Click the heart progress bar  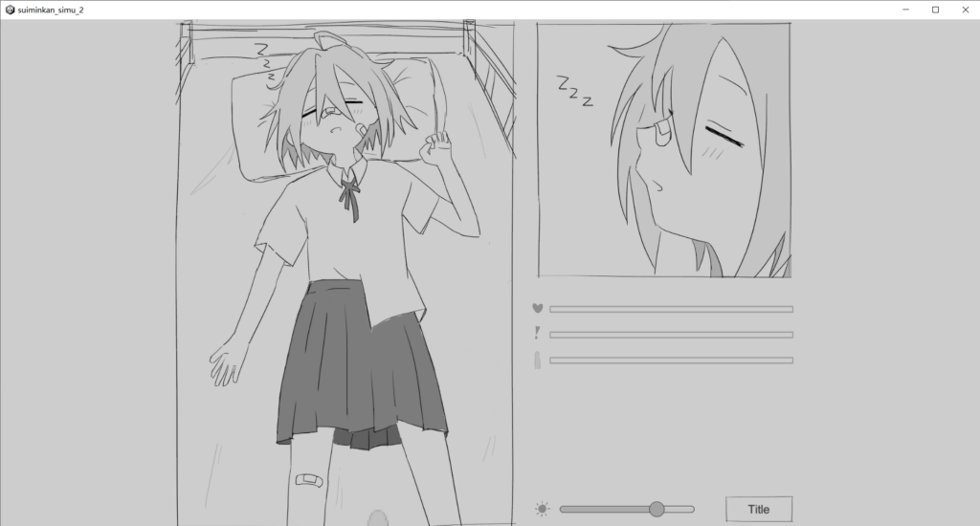pyautogui.click(x=671, y=309)
